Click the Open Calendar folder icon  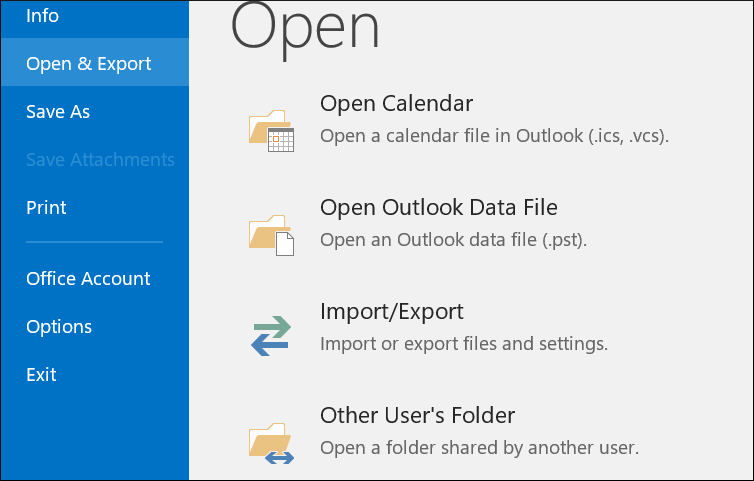pyautogui.click(x=271, y=131)
